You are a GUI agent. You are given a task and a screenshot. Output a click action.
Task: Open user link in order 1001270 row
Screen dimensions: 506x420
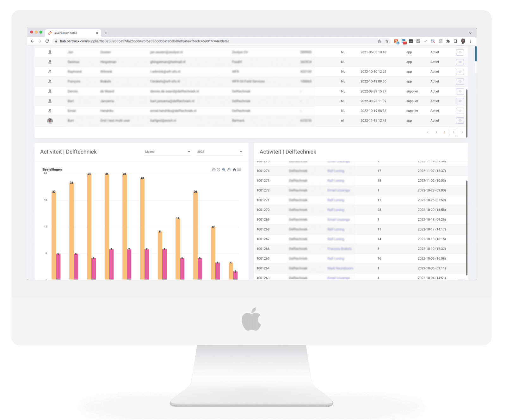pos(336,210)
